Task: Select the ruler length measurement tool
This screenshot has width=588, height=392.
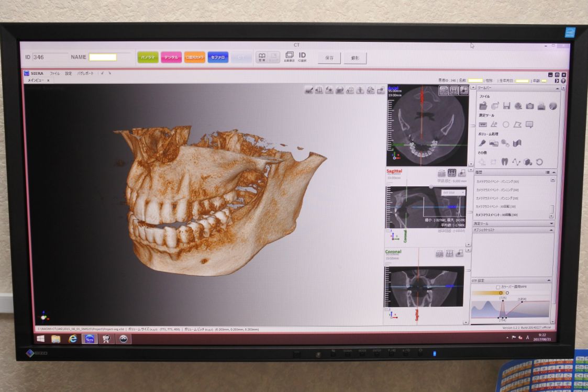Action: pyautogui.click(x=483, y=125)
